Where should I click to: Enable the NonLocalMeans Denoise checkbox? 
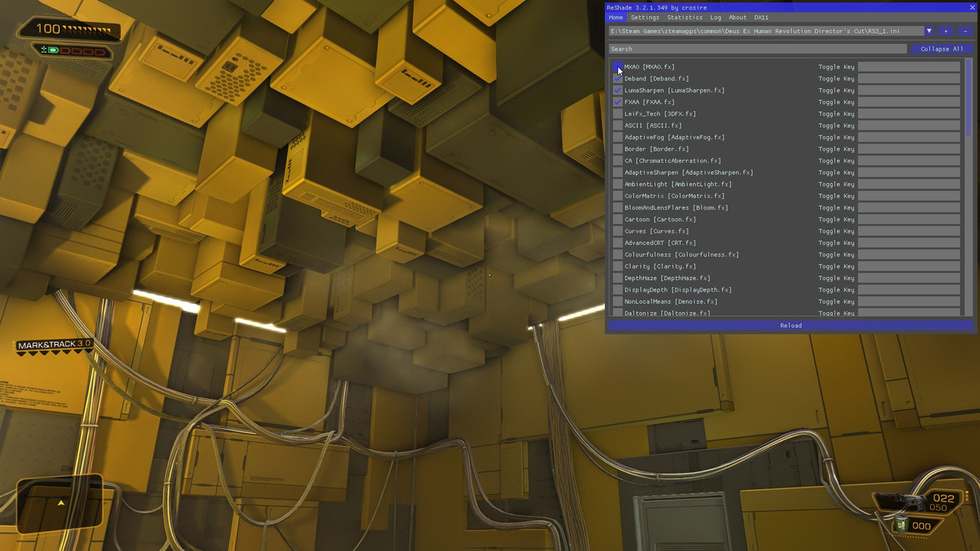[x=618, y=302]
